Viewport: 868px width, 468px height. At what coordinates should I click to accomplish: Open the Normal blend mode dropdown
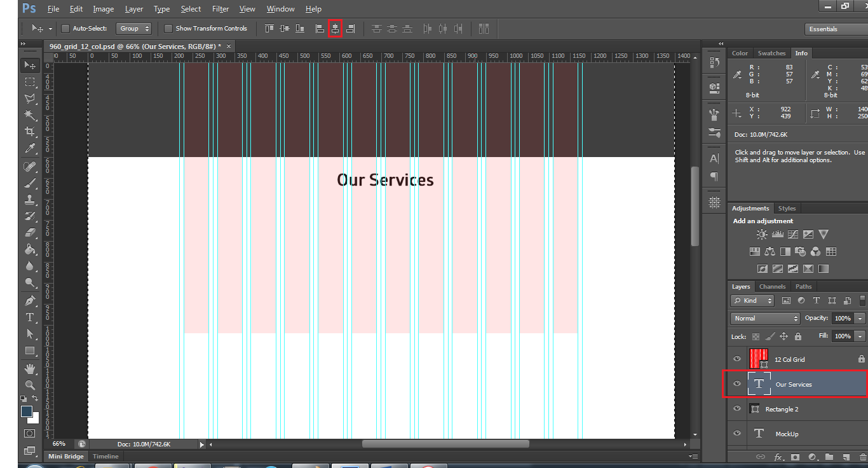click(x=765, y=318)
